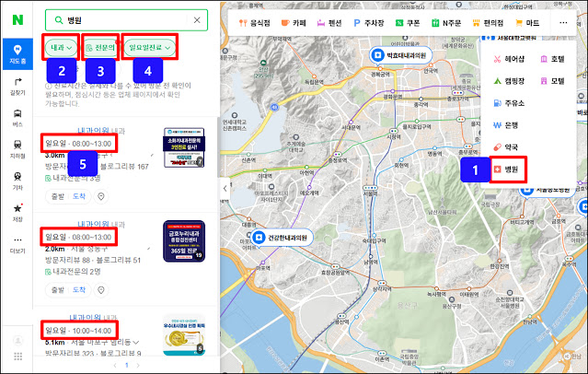The height and width of the screenshot is (374, 588).
Task: Collapse the results panel with the arrow handle
Action: 225,189
